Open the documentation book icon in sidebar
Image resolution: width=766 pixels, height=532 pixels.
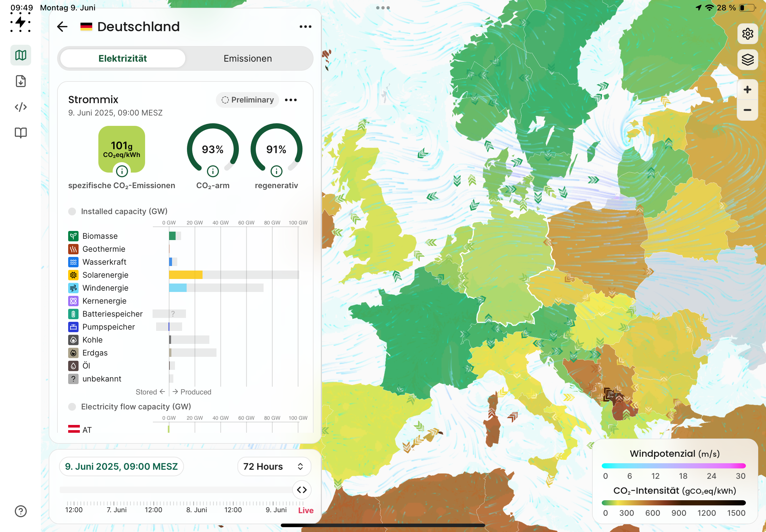(21, 133)
